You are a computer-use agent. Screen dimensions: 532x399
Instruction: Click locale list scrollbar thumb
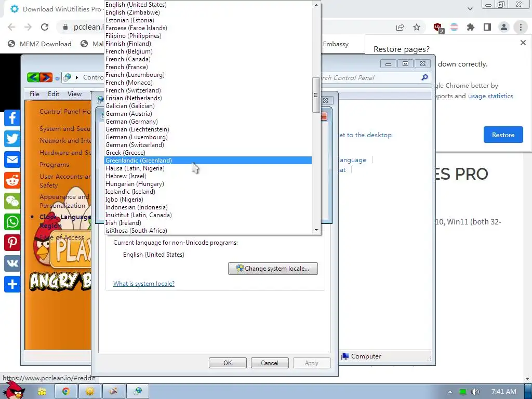[316, 95]
